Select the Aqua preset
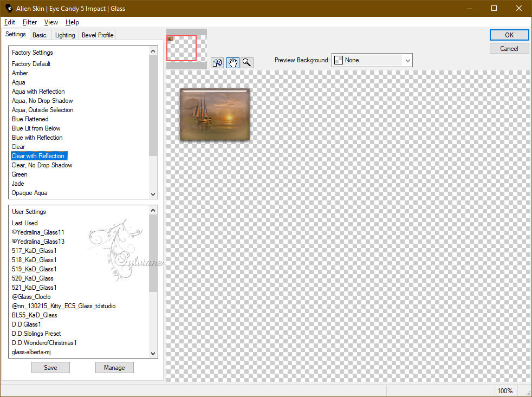 (x=18, y=82)
